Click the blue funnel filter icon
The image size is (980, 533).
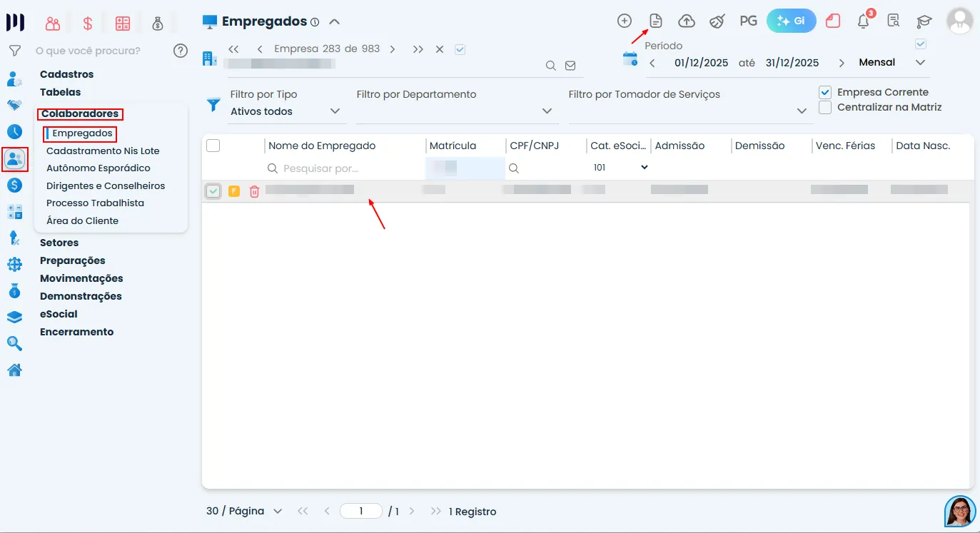pyautogui.click(x=213, y=105)
